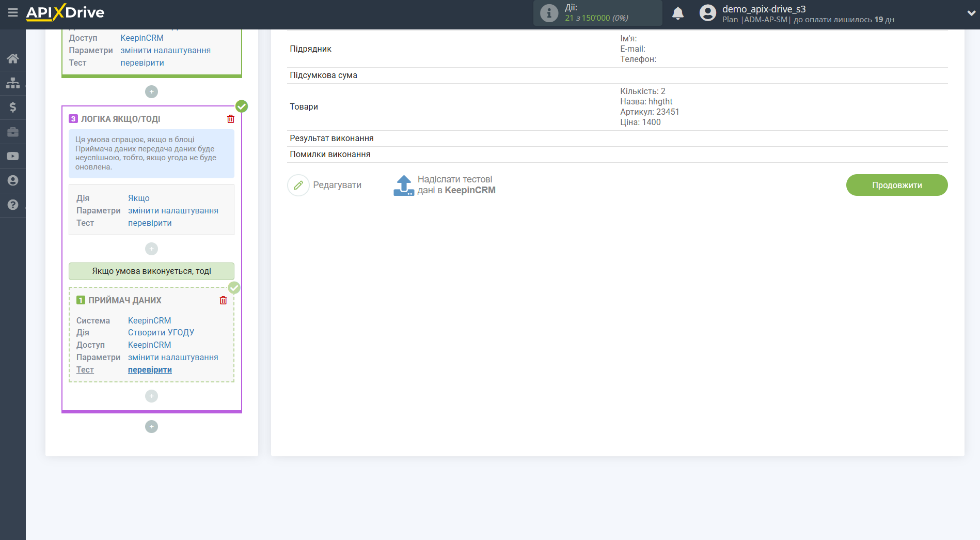The width and height of the screenshot is (980, 540).
Task: Click the Дії 21 з 150'000 counter
Action: point(597,13)
